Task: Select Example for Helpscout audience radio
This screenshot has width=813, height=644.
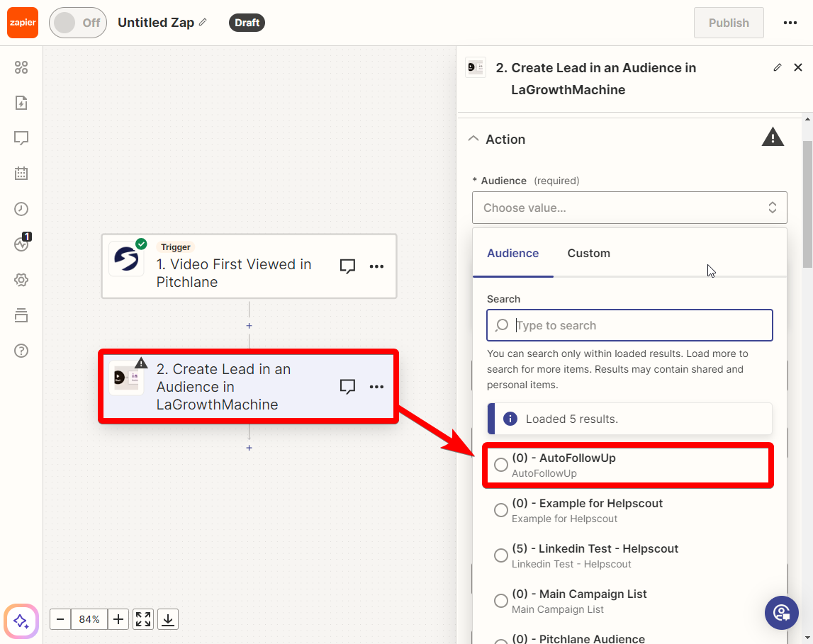Action: 501,510
